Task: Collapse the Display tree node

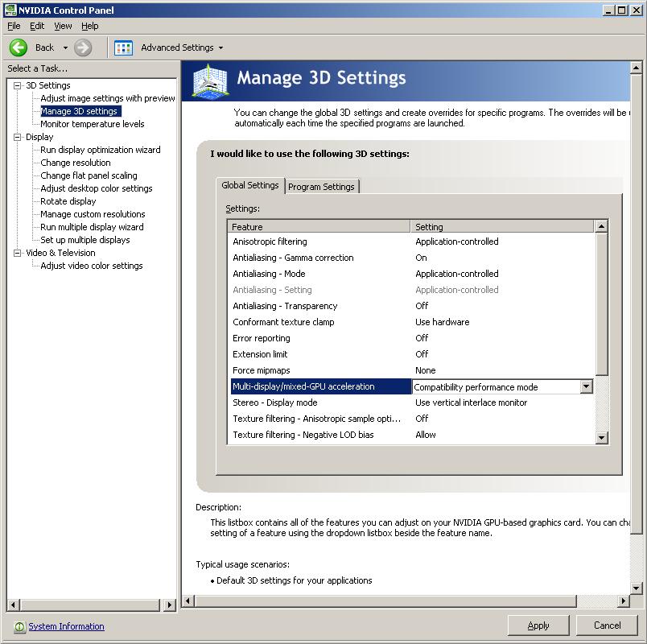Action: (18, 137)
